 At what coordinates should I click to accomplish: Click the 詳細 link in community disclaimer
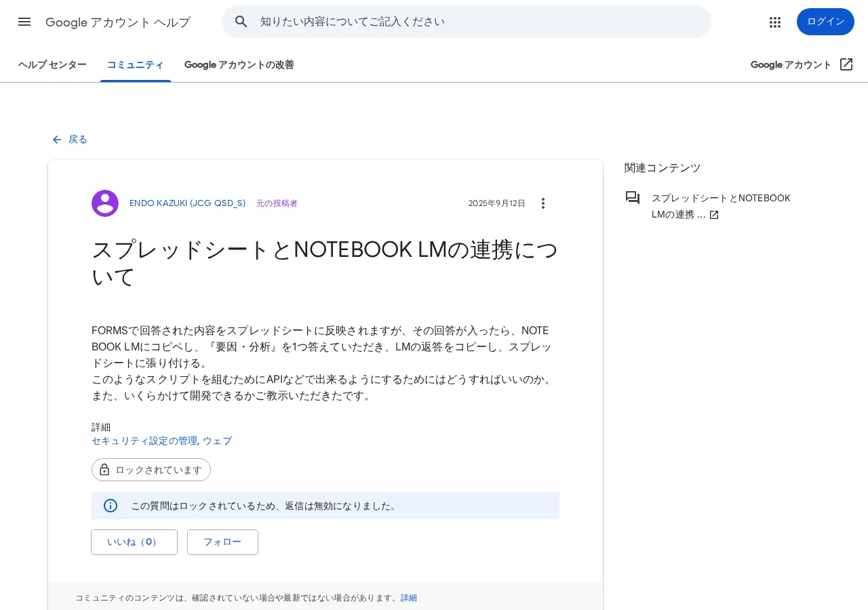point(409,598)
